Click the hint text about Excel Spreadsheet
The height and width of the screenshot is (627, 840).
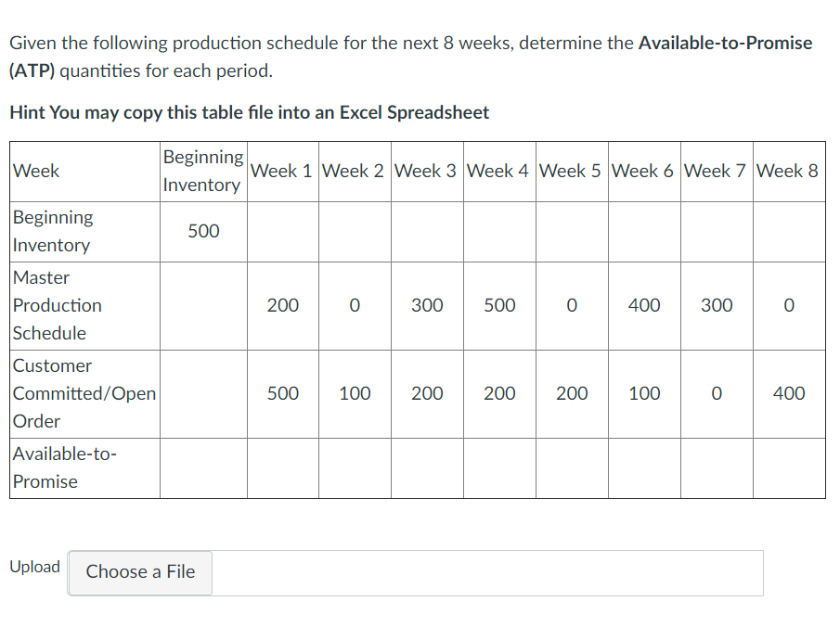pyautogui.click(x=248, y=111)
